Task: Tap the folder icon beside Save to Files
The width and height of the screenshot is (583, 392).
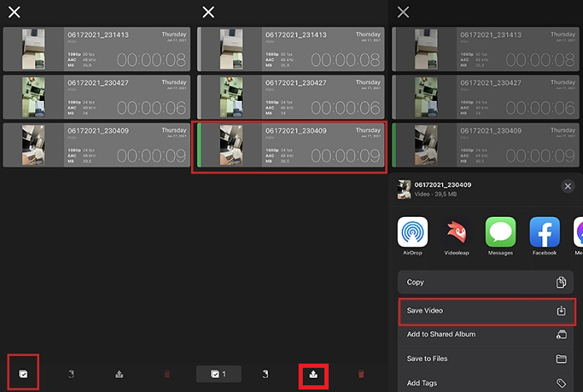Action: [561, 359]
